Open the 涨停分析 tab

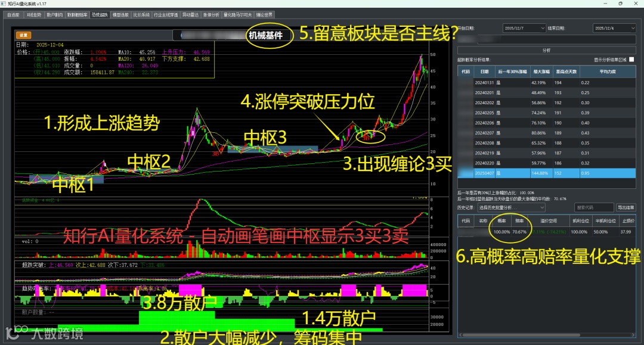click(211, 15)
